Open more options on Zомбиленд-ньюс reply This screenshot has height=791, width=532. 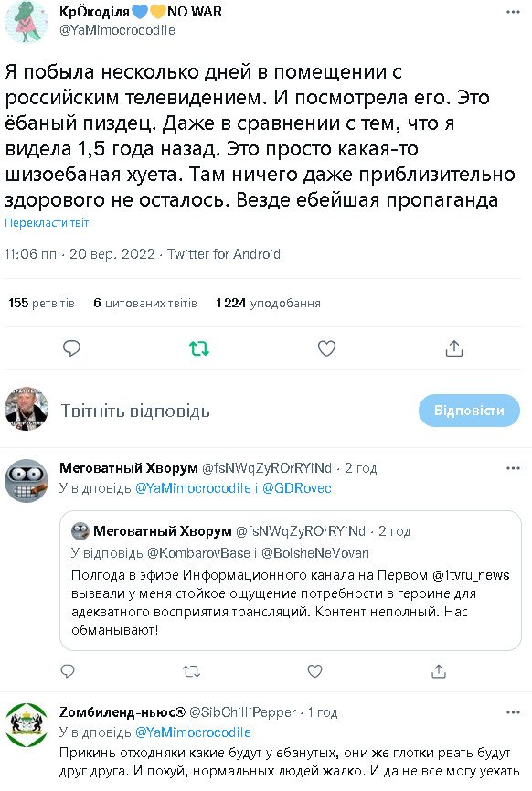513,712
